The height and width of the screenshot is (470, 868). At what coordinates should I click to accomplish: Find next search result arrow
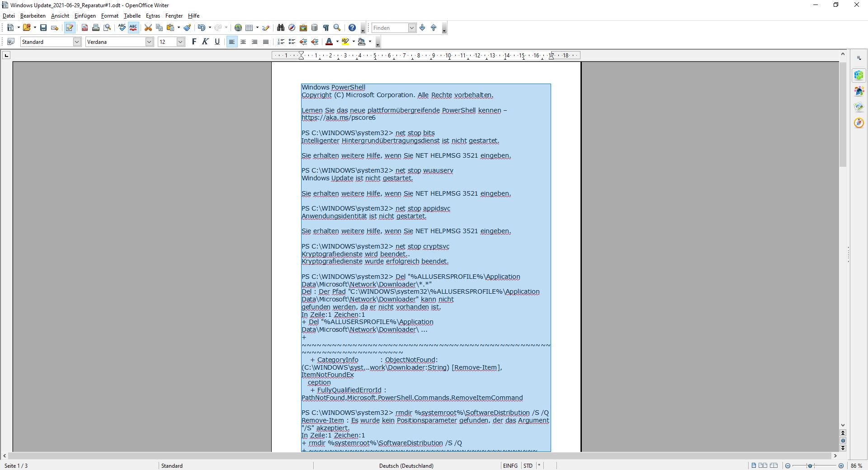pyautogui.click(x=422, y=28)
